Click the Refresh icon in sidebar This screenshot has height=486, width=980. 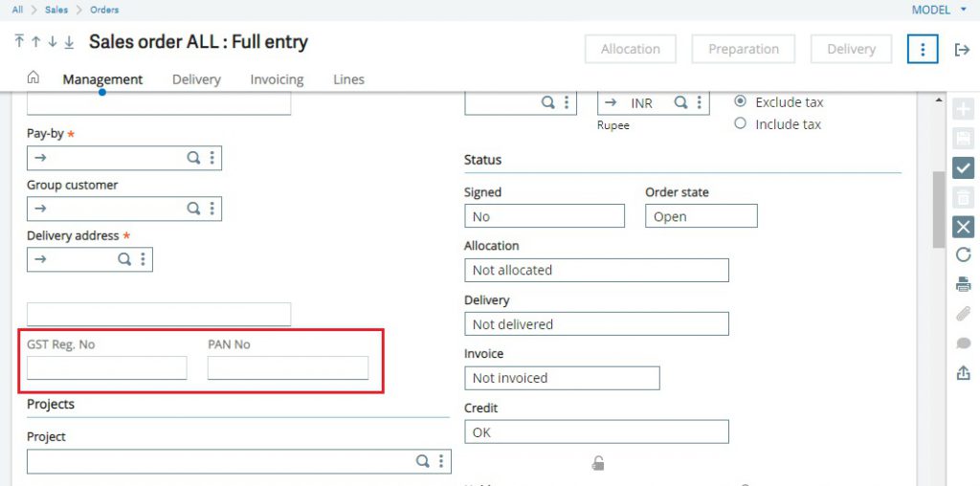[963, 254]
